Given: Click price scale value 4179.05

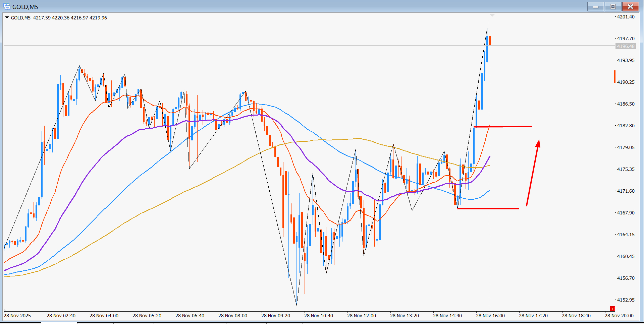Looking at the screenshot, I should [626, 147].
